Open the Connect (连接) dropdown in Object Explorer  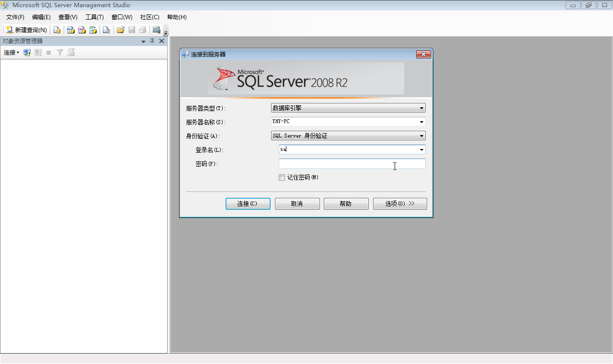(x=11, y=52)
